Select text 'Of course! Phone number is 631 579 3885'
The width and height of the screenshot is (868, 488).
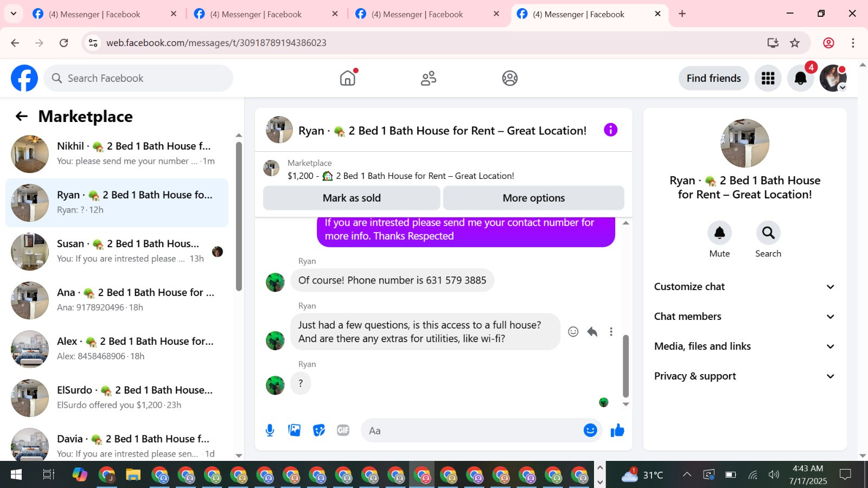point(392,280)
